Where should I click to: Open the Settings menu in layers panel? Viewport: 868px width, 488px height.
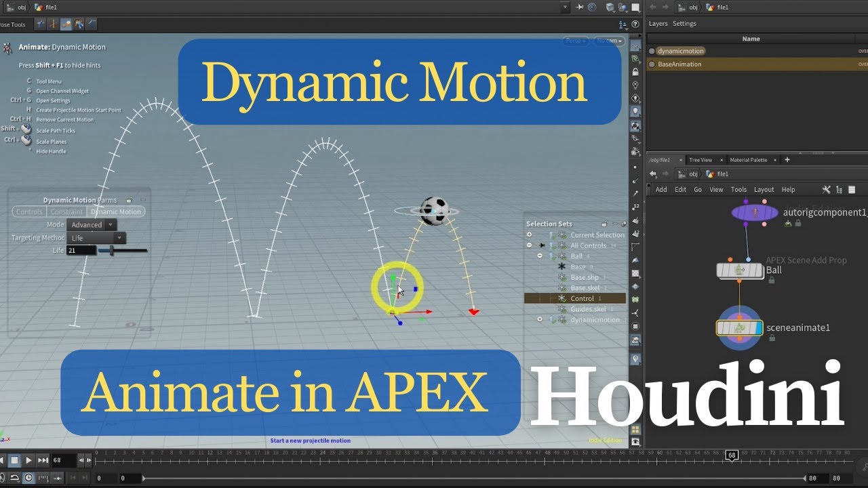[x=684, y=24]
